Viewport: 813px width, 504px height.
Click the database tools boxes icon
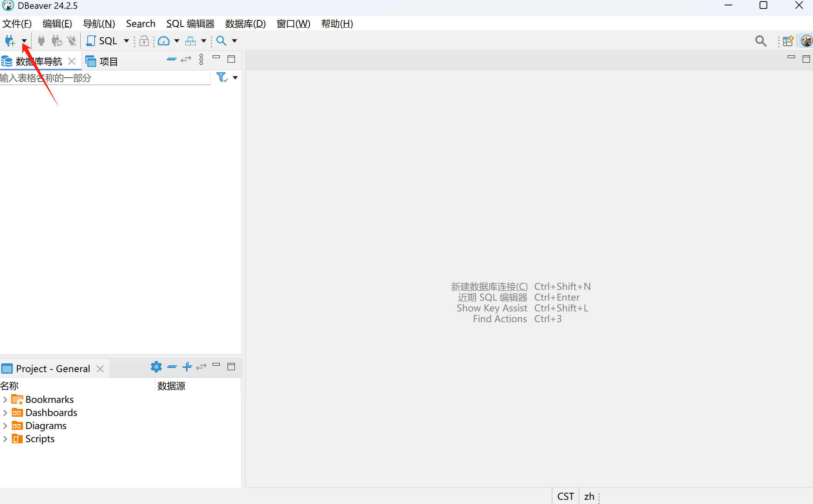tap(191, 41)
